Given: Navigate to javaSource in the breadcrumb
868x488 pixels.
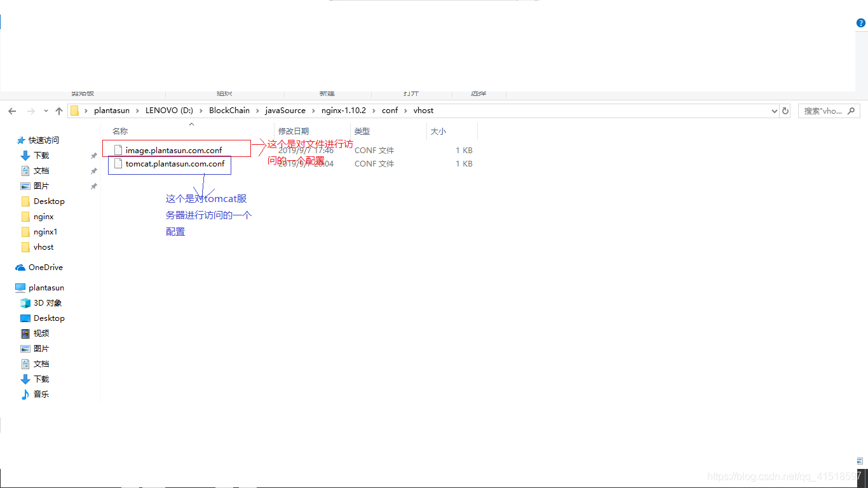Looking at the screenshot, I should pos(285,111).
